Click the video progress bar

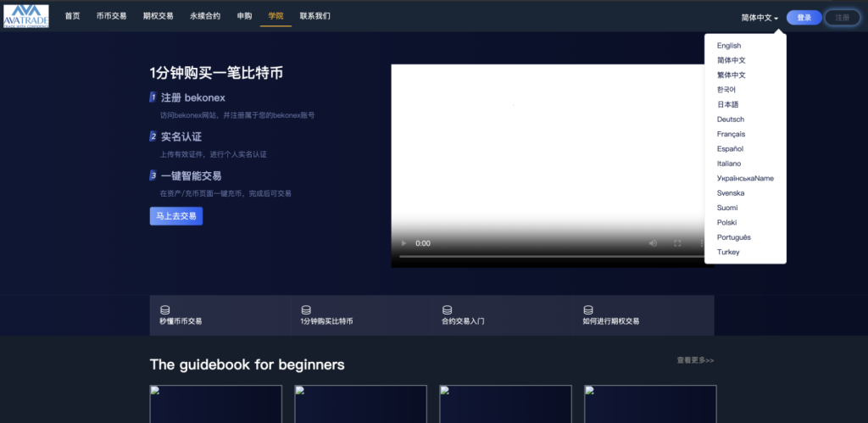553,256
